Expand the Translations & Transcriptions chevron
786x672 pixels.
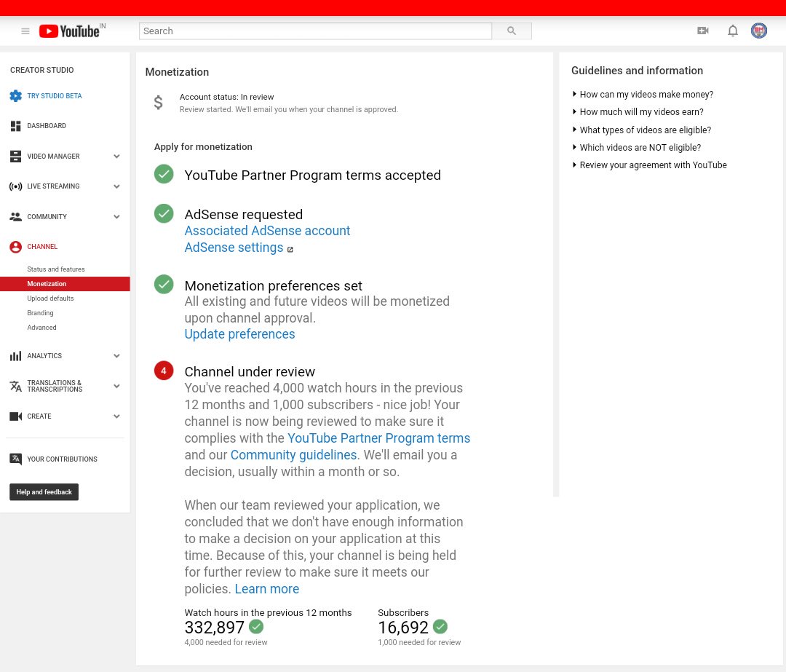pyautogui.click(x=116, y=386)
